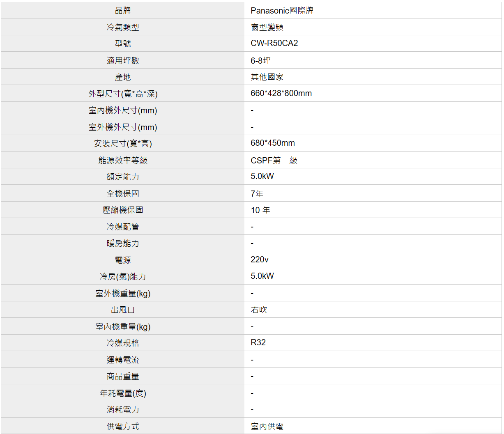Select the 品牌 row label
The width and height of the screenshot is (504, 434).
(123, 11)
